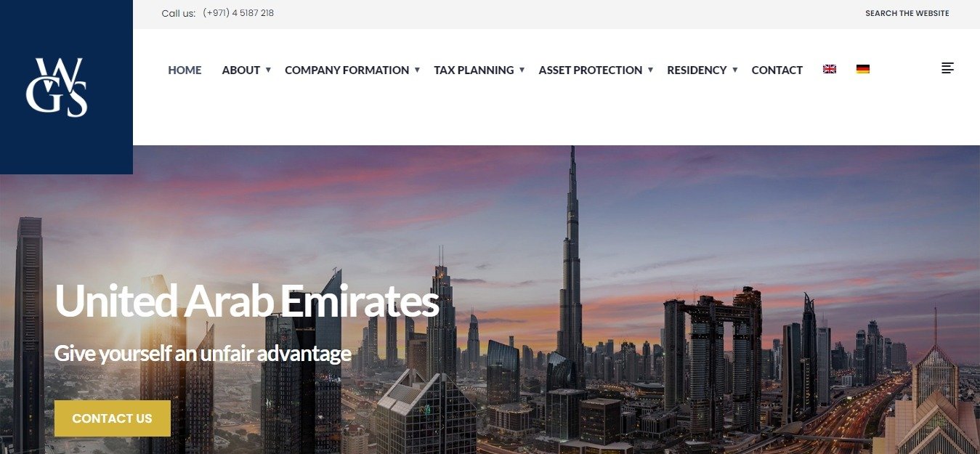Open the Company Formation menu item
Image resolution: width=980 pixels, height=454 pixels.
(x=347, y=70)
